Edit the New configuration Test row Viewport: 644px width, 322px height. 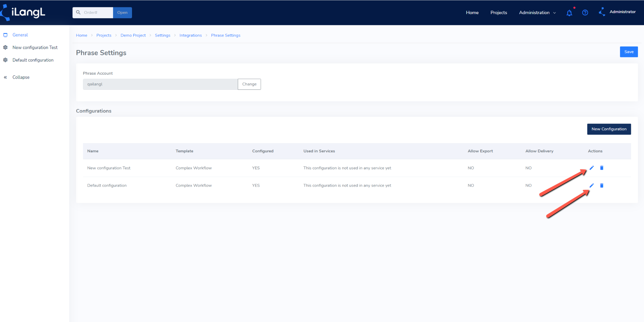pyautogui.click(x=592, y=168)
